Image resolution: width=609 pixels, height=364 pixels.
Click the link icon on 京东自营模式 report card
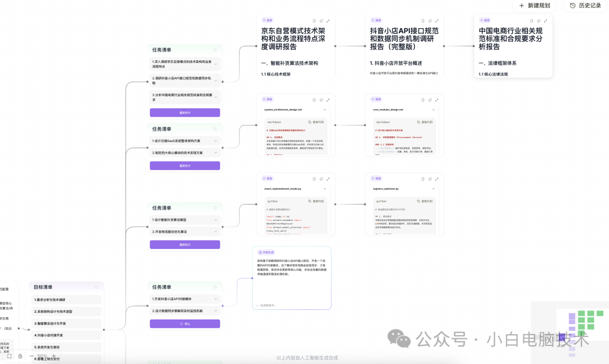(x=321, y=21)
